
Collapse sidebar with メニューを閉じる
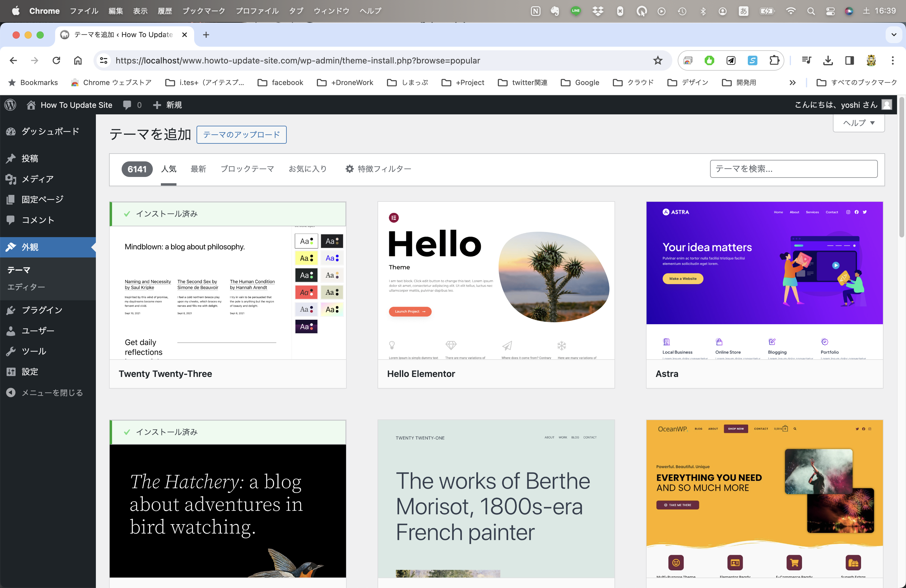click(48, 392)
